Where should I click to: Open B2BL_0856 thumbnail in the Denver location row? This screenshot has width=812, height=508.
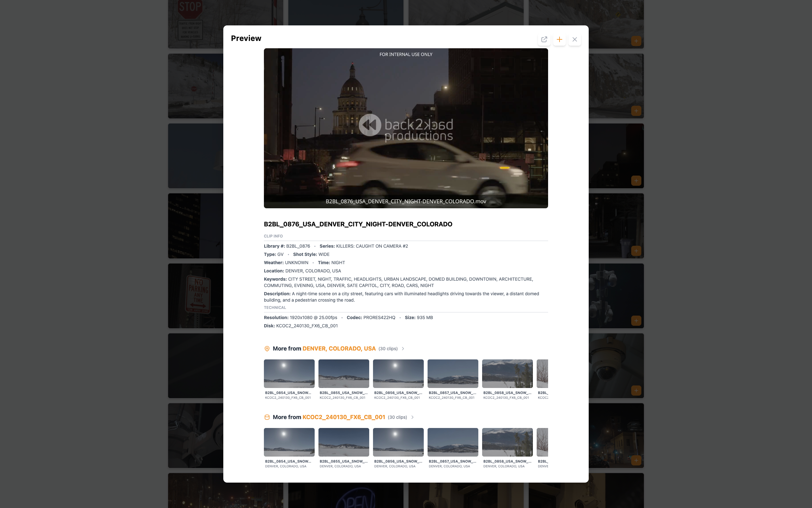[x=398, y=374]
